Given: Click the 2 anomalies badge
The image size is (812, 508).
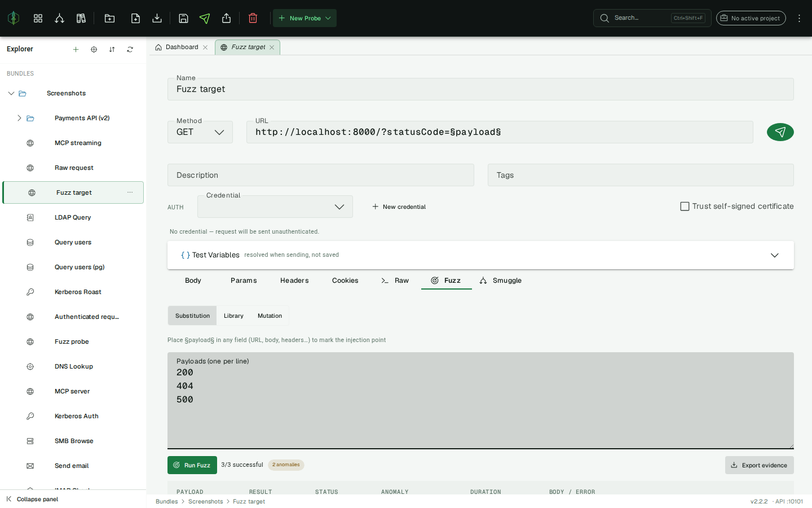Looking at the screenshot, I should click(286, 465).
